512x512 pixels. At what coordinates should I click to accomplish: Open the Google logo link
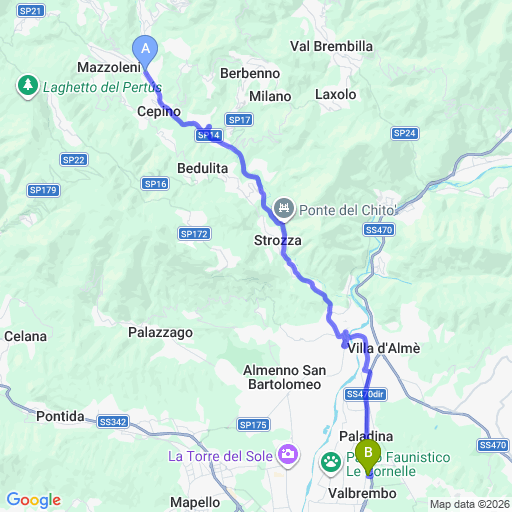(34, 500)
